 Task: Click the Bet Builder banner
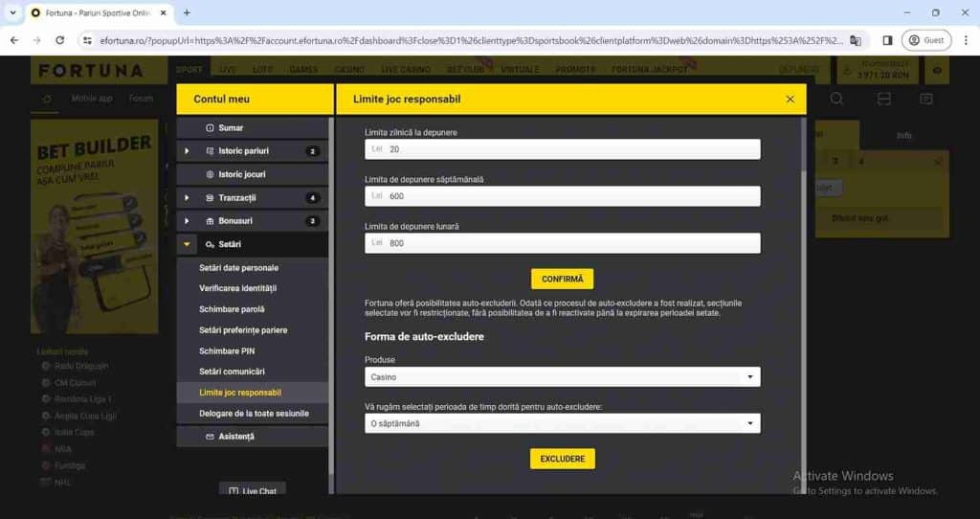95,226
